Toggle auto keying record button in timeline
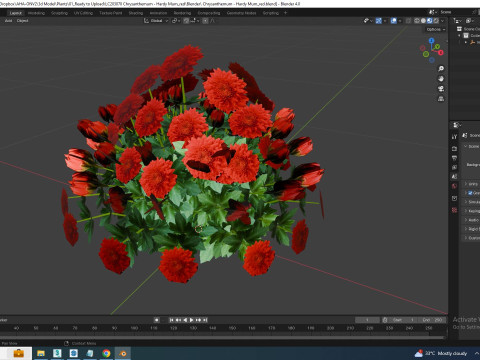 [156, 320]
